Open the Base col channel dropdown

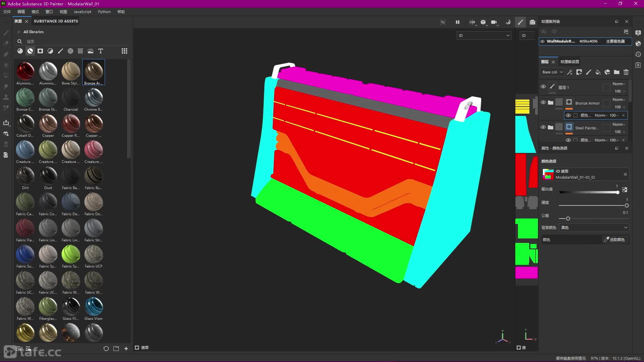coord(552,72)
